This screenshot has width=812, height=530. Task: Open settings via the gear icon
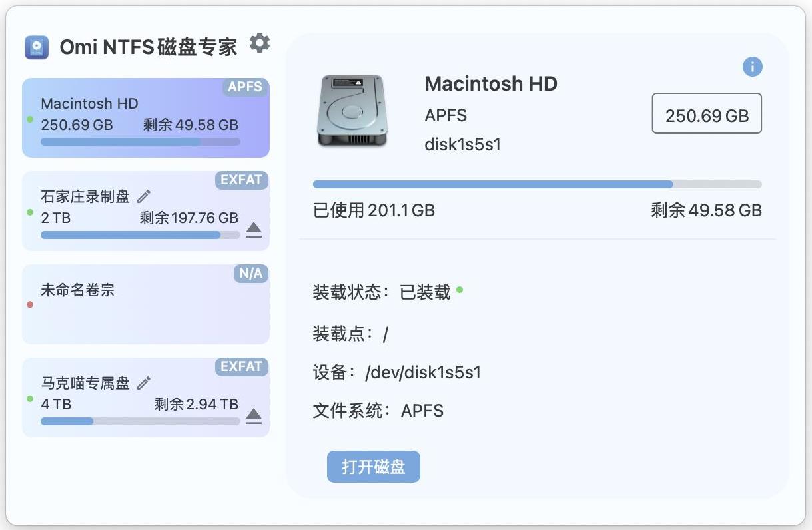[x=259, y=43]
